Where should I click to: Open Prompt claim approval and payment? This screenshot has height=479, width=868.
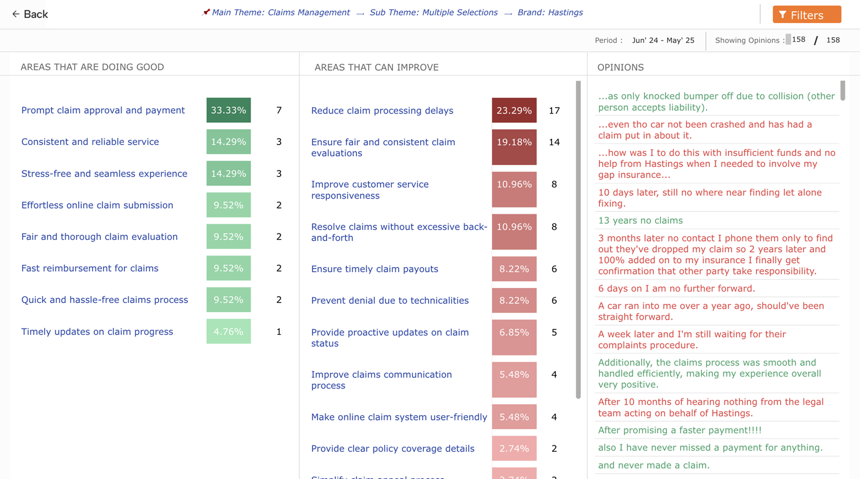point(103,111)
